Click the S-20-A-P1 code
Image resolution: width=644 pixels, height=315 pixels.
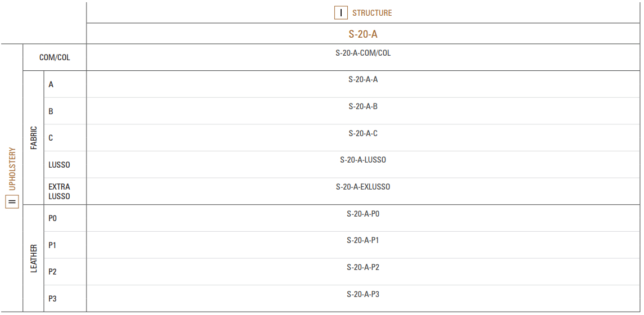coord(363,241)
